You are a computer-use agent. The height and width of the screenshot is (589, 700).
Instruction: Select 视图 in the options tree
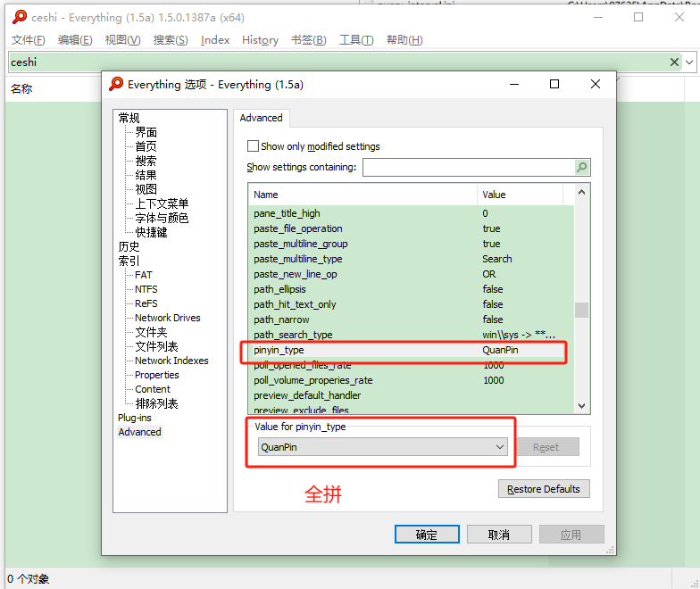[x=146, y=189]
